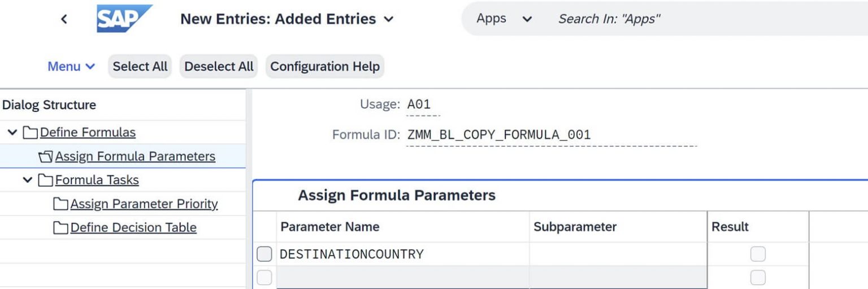Click the Select All button

tap(140, 66)
